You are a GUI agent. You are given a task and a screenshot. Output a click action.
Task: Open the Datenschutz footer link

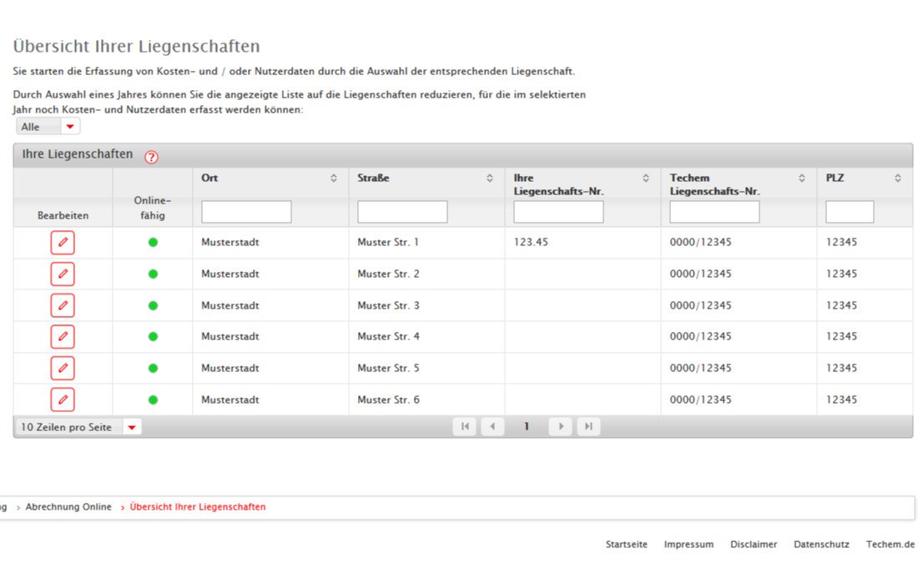(x=821, y=545)
